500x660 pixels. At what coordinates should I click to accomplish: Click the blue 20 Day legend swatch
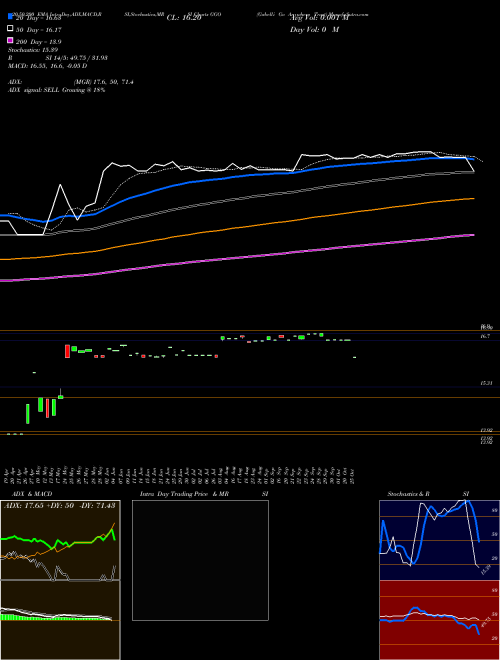(x=11, y=17)
